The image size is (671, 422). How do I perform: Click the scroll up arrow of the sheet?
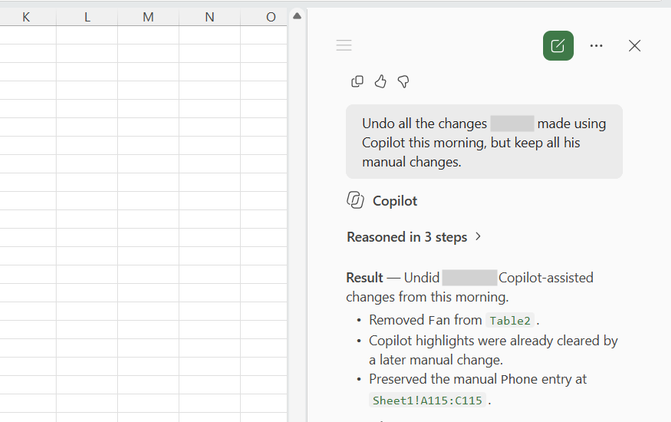pos(297,16)
